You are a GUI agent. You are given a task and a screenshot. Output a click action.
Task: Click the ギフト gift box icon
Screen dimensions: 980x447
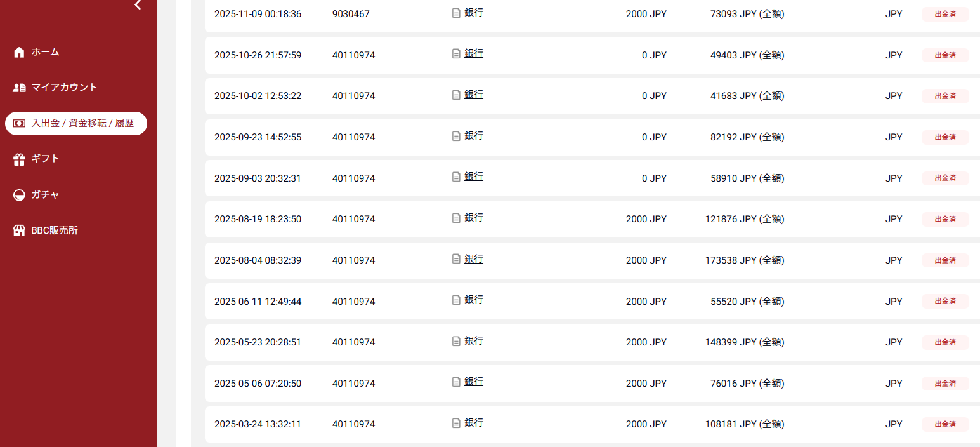tap(19, 159)
